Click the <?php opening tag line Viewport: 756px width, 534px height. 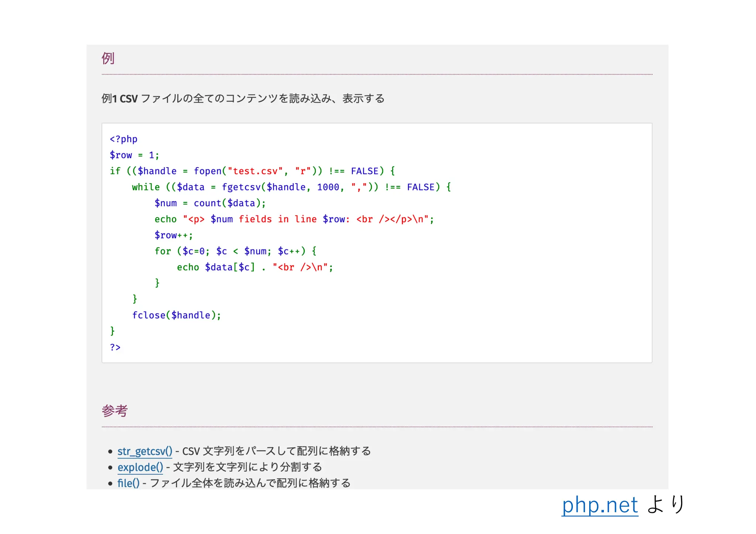tap(123, 139)
